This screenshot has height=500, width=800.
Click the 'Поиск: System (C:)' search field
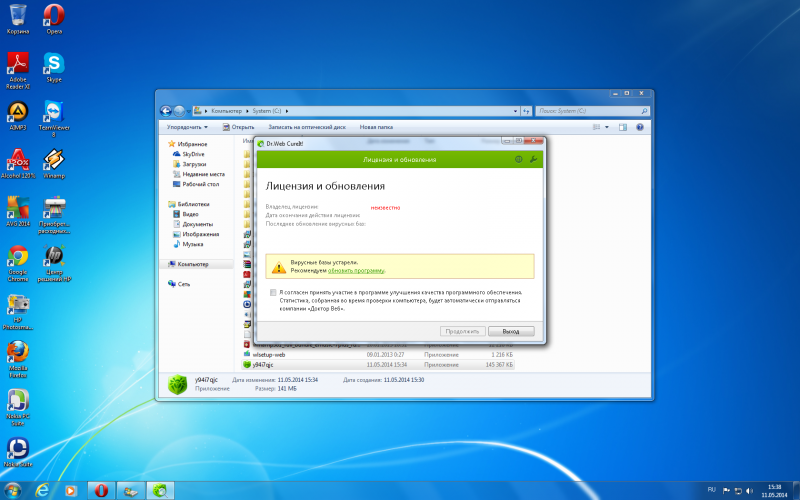click(x=592, y=111)
